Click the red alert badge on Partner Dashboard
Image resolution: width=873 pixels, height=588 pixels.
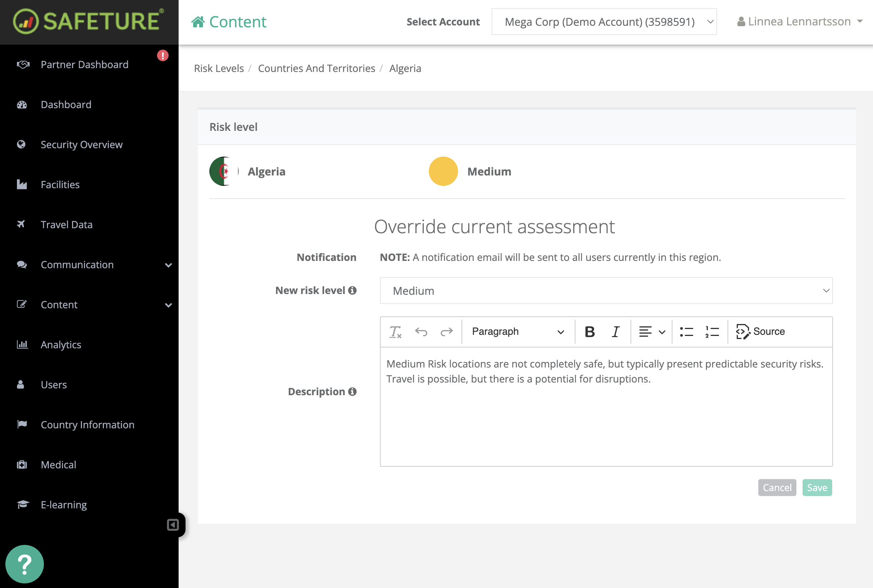[x=163, y=56]
